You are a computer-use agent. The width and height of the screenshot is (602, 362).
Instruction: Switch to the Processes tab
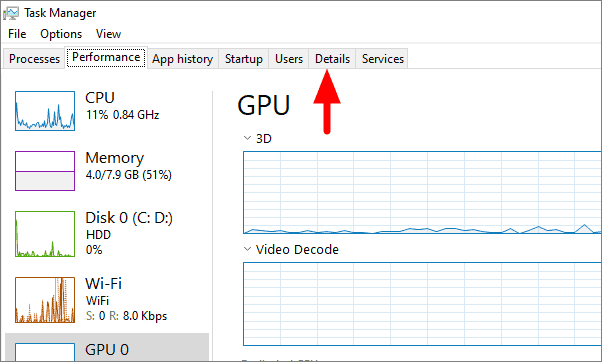34,59
